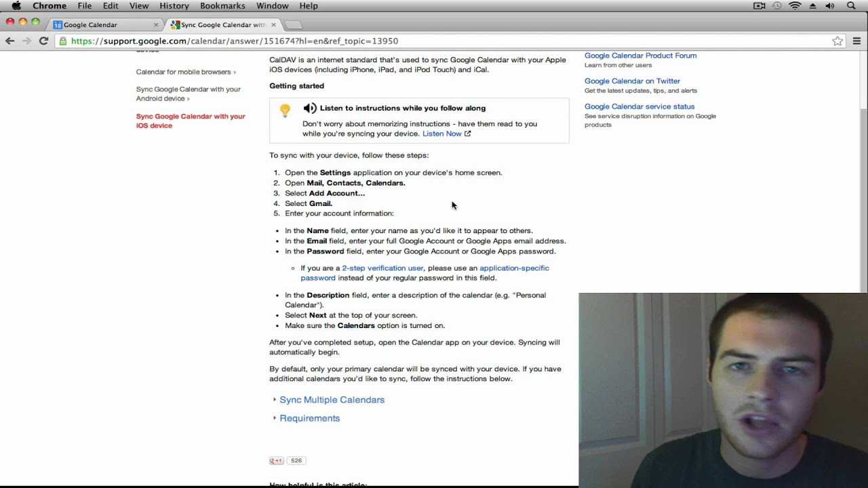Image resolution: width=868 pixels, height=488 pixels.
Task: Click the Wi-Fi status icon in menu bar
Action: click(x=795, y=5)
